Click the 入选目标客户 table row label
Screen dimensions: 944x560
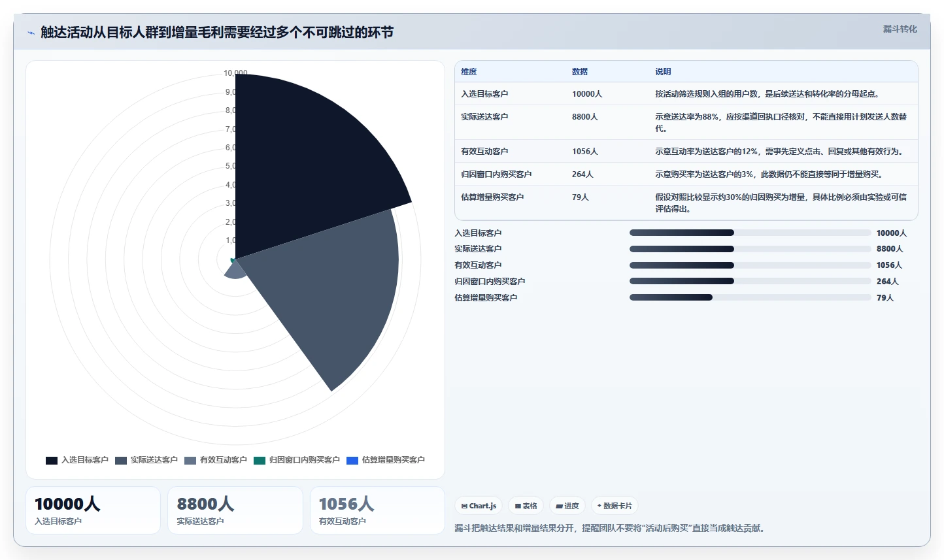point(484,94)
